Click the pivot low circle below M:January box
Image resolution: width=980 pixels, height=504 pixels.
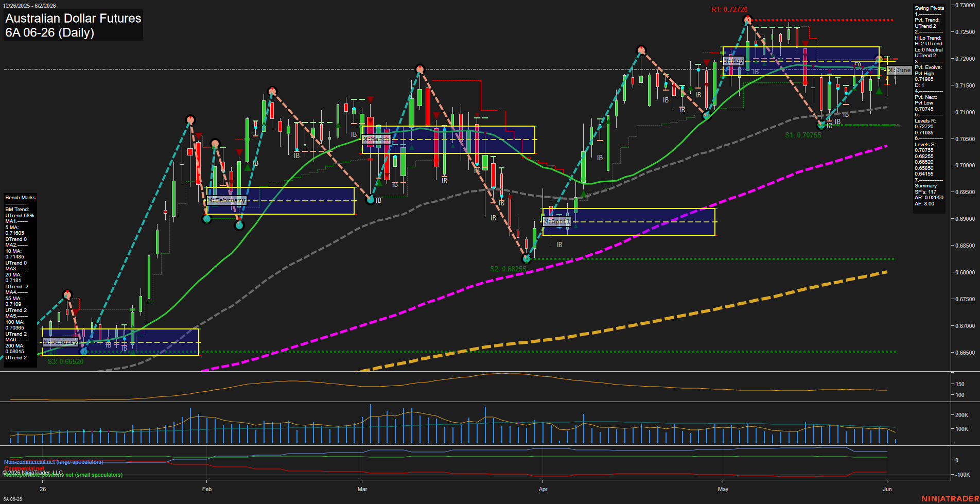[84, 351]
